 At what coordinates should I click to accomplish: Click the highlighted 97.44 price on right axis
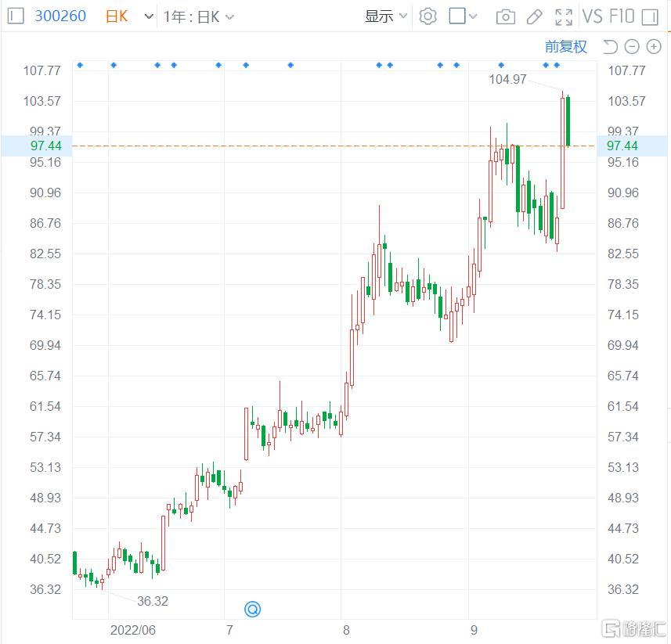coord(622,146)
